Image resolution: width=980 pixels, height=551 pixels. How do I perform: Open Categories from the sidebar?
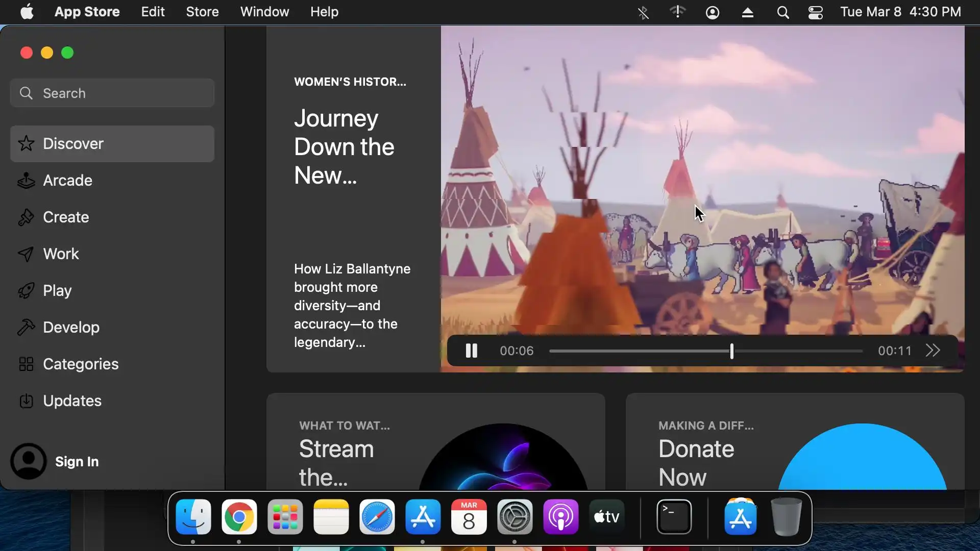coord(80,364)
